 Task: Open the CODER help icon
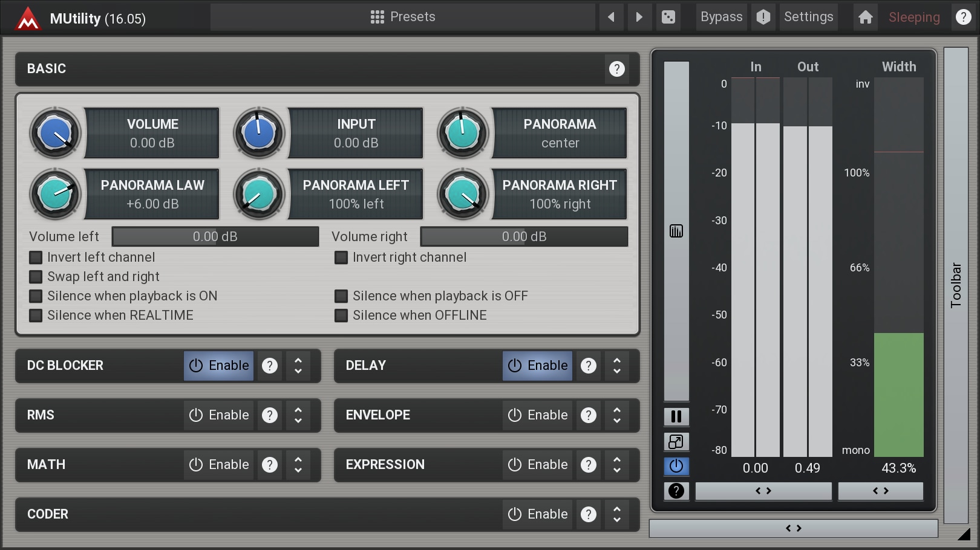pyautogui.click(x=589, y=514)
